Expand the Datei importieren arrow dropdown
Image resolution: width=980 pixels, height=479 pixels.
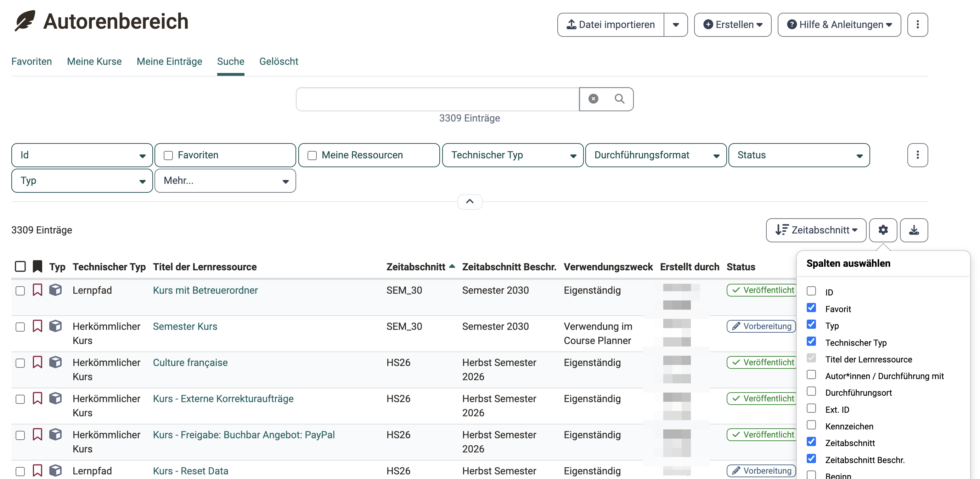[x=676, y=25]
